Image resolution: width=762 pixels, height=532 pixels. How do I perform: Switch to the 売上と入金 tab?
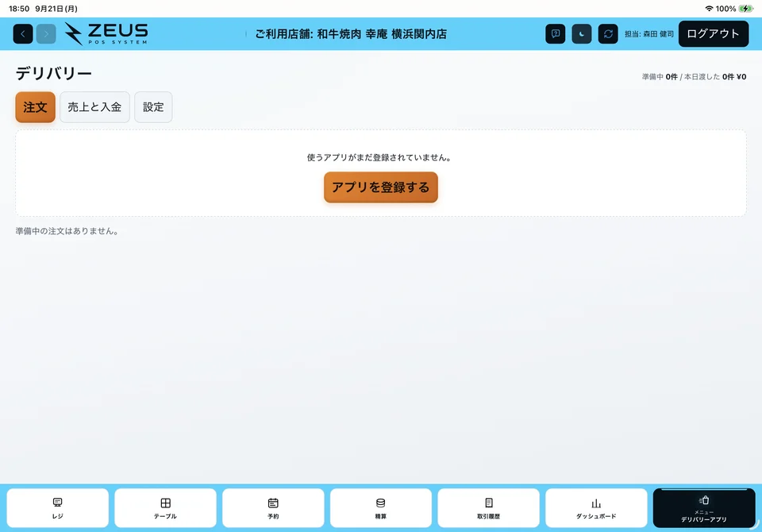(x=94, y=107)
